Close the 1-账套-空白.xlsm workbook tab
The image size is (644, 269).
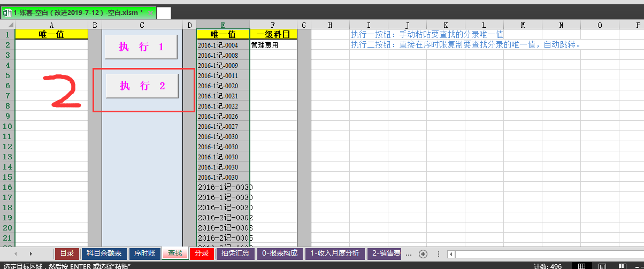click(x=151, y=13)
